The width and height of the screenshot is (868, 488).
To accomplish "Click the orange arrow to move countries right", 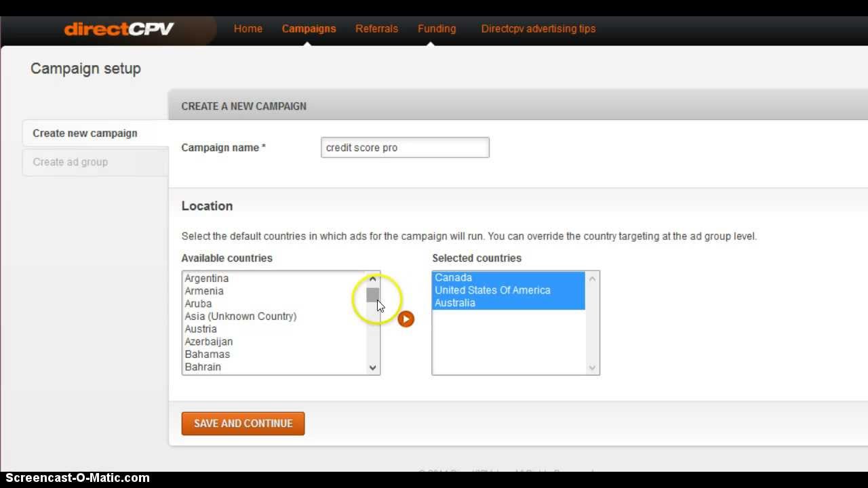I will coord(406,319).
